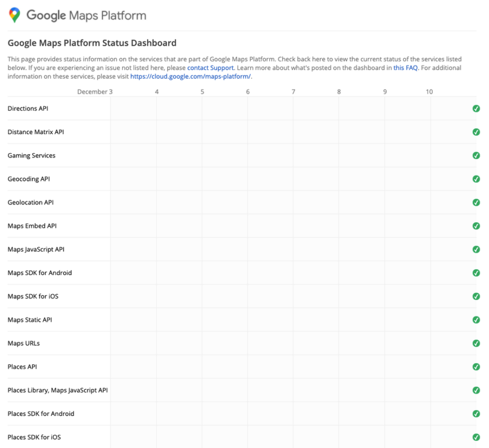This screenshot has height=448, width=489.
Task: Open the this FAQ link
Action: point(405,68)
